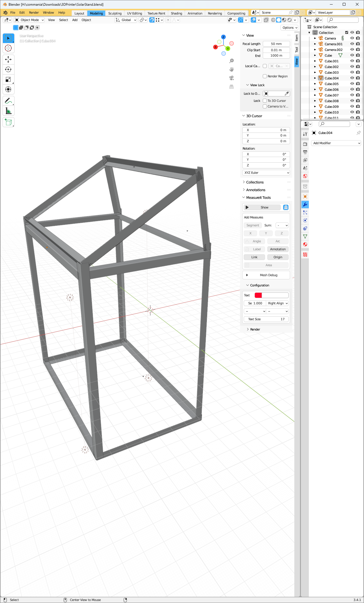
Task: Open the Material properties tab icon
Action: coord(305,244)
